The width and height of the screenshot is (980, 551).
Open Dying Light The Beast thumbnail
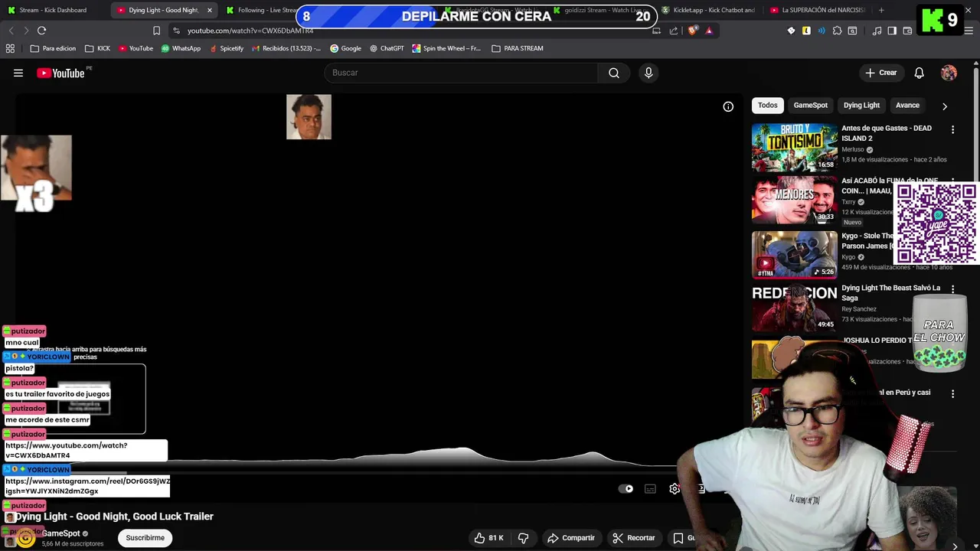pos(794,308)
